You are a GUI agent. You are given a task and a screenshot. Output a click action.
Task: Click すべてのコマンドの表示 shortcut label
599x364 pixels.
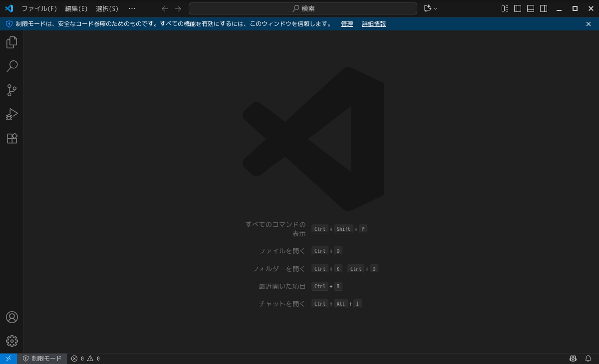point(276,229)
